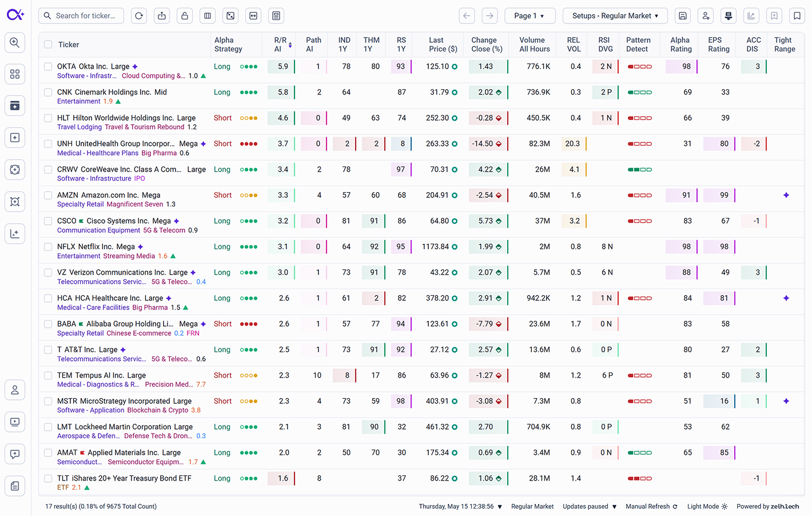Image resolution: width=812 pixels, height=516 pixels.
Task: Open the columns layout icon
Action: pyautogui.click(x=208, y=16)
